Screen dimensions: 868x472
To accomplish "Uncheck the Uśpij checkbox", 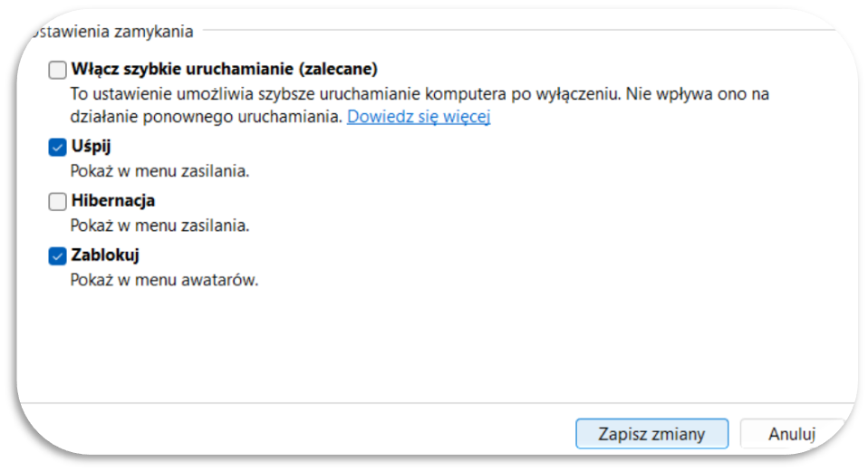I will click(57, 147).
